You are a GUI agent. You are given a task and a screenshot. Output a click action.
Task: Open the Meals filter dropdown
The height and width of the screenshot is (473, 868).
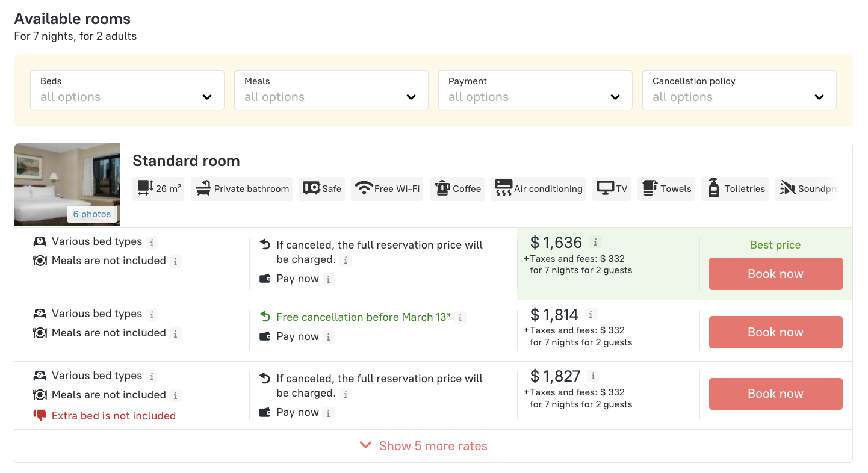click(x=331, y=90)
